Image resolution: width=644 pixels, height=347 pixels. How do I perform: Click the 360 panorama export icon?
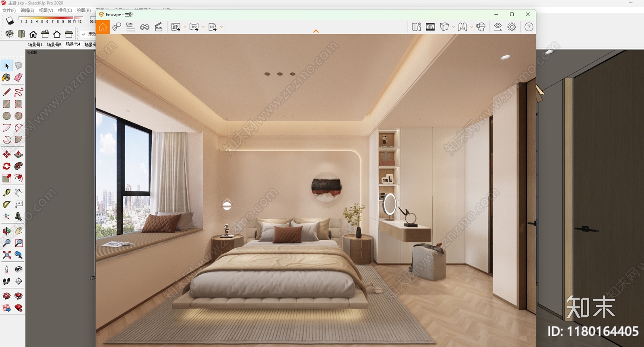194,27
